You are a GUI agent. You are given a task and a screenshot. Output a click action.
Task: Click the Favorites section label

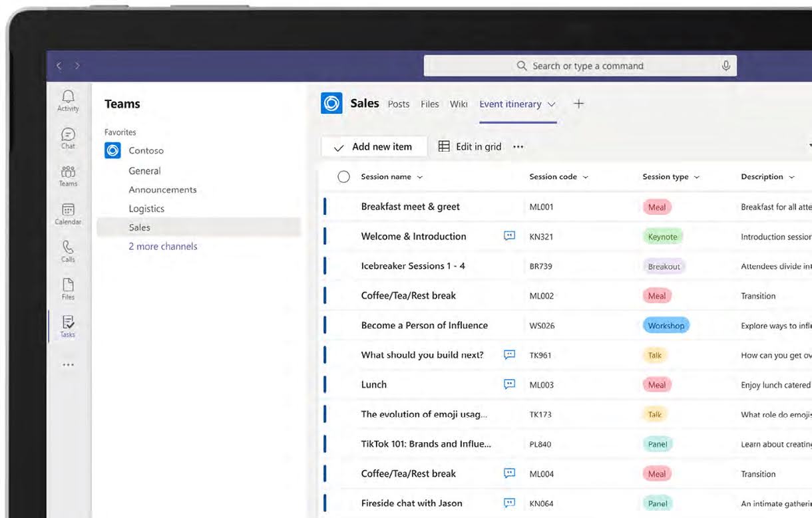click(x=120, y=132)
